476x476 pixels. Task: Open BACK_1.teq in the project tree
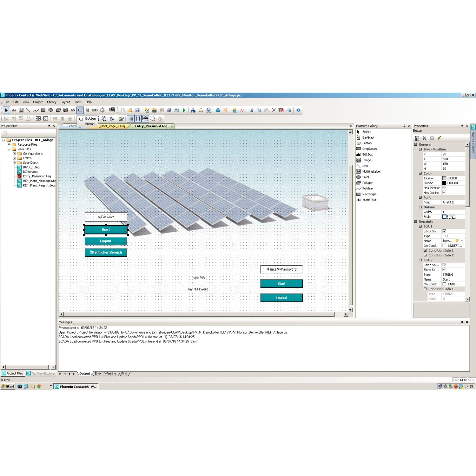coord(31,167)
